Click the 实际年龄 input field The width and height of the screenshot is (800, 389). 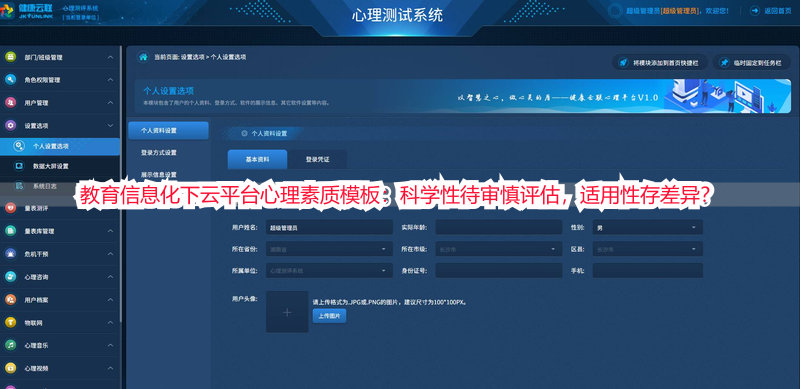pyautogui.click(x=498, y=227)
